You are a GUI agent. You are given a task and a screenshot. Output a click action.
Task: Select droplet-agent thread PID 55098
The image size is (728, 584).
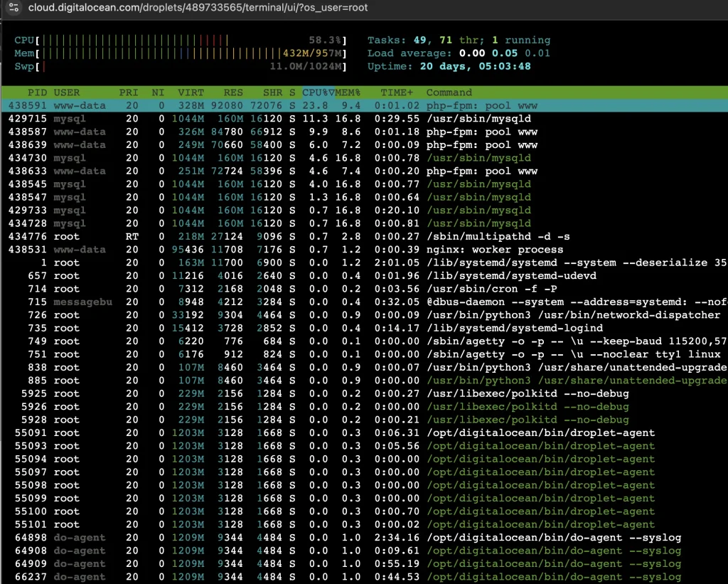(364, 485)
